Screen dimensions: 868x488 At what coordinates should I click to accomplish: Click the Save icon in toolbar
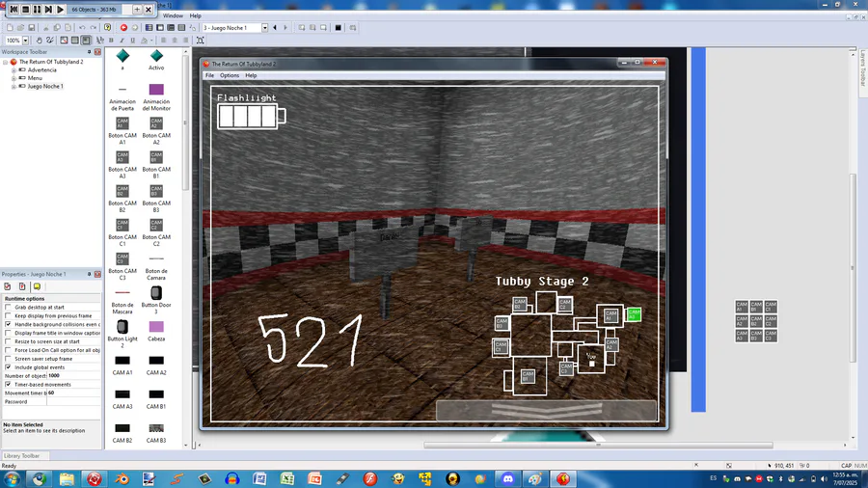[x=32, y=28]
